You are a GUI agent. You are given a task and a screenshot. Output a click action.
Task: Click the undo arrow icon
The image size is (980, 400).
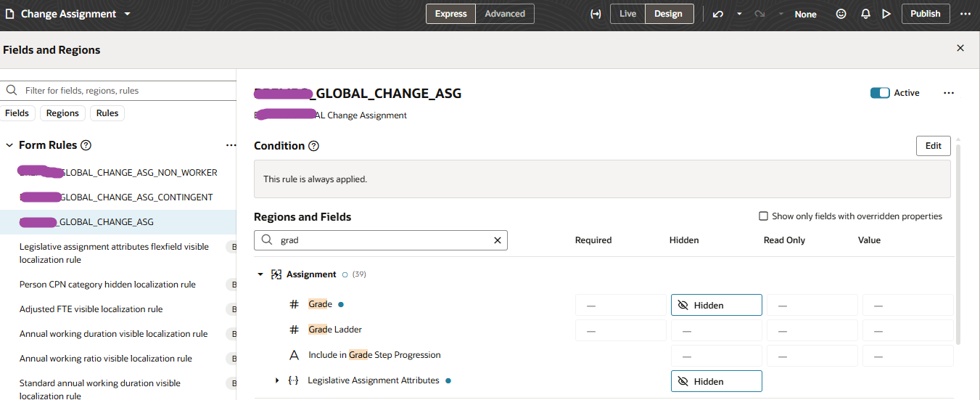(x=718, y=14)
